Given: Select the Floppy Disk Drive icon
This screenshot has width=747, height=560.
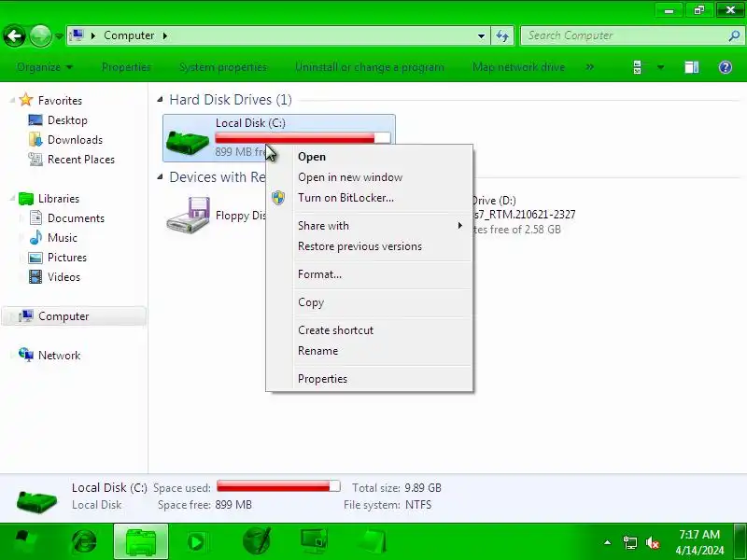Looking at the screenshot, I should (x=189, y=215).
